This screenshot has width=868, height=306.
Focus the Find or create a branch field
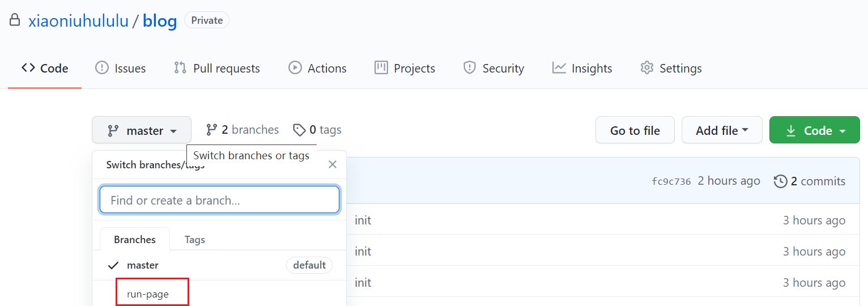point(220,200)
